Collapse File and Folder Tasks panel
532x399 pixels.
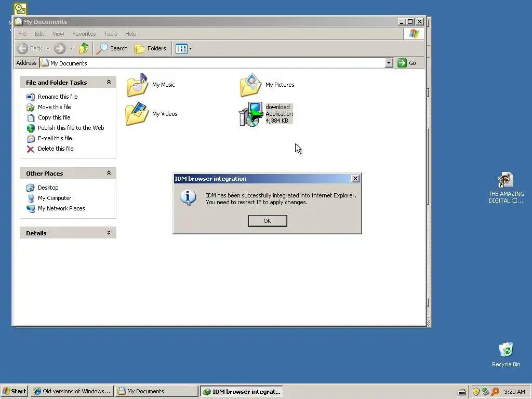click(x=109, y=82)
